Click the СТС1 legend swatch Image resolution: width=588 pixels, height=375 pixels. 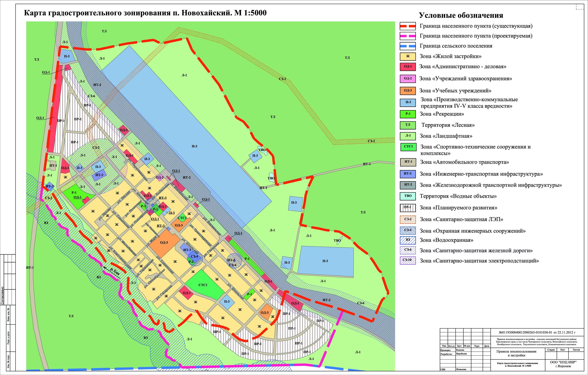point(408,147)
